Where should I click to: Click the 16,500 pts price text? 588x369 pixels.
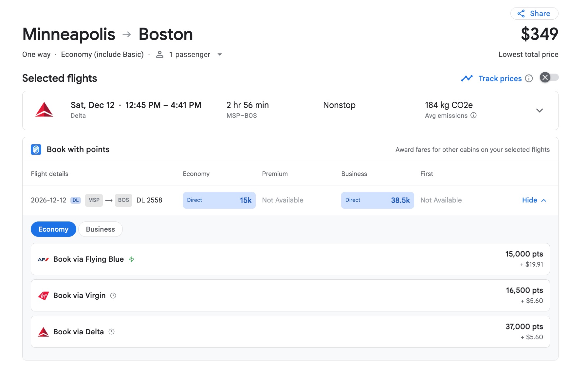point(524,290)
